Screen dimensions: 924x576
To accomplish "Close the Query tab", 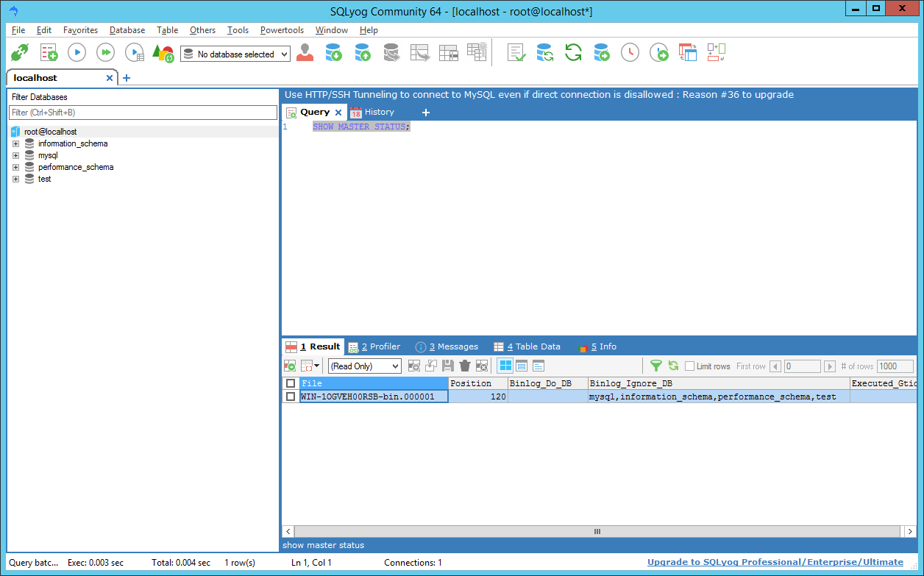I will (x=338, y=113).
